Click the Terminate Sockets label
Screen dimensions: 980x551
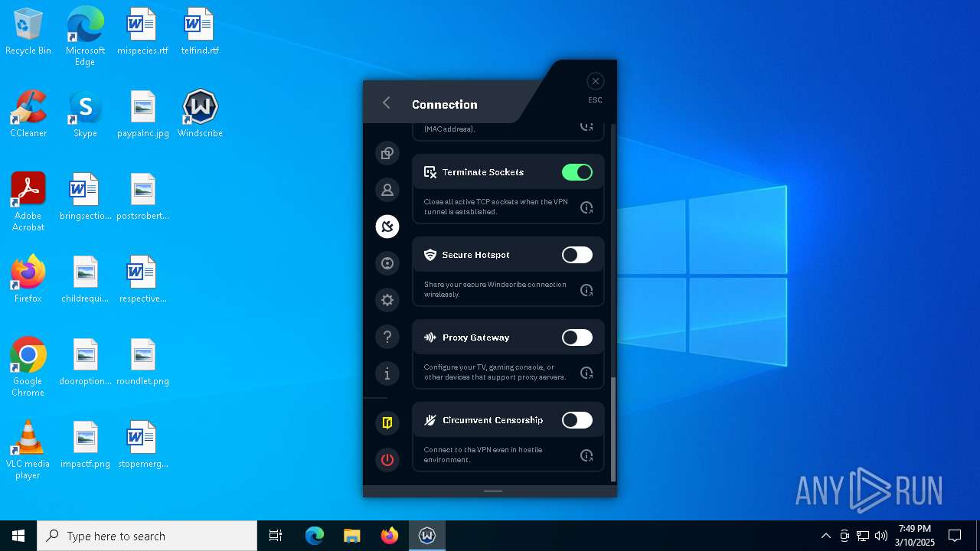tap(483, 172)
